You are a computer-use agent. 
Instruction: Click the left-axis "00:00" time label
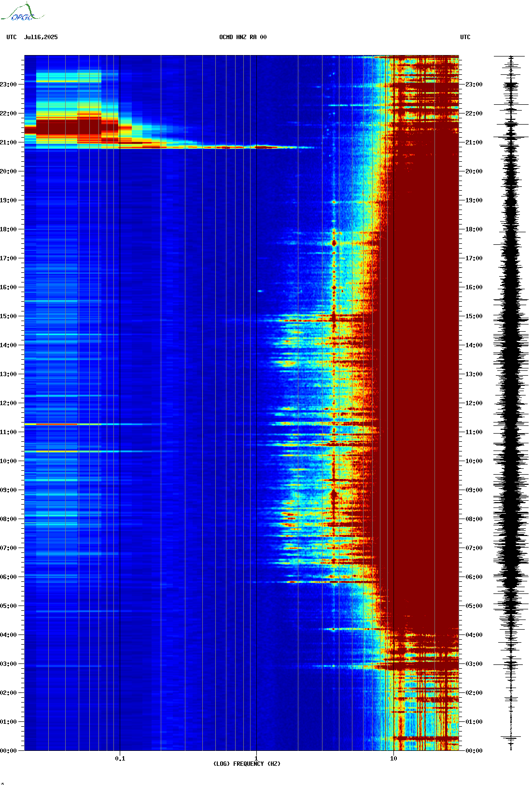(x=8, y=751)
